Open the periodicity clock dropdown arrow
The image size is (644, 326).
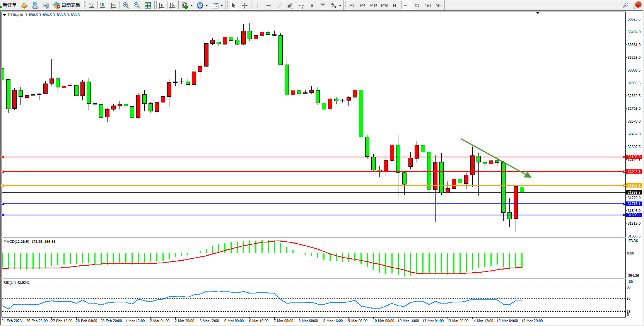pos(207,6)
